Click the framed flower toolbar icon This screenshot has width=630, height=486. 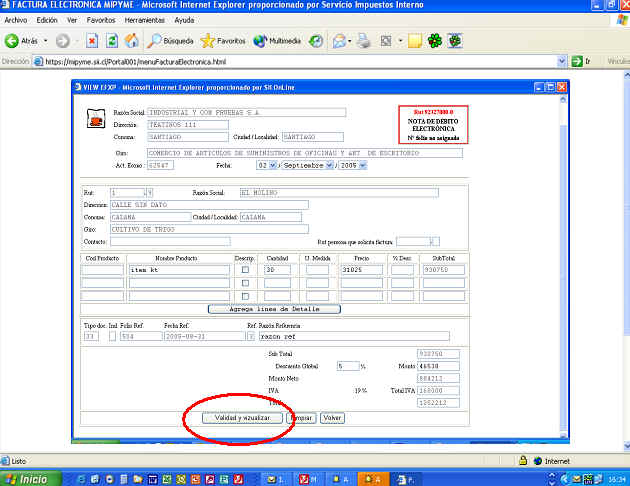(455, 41)
